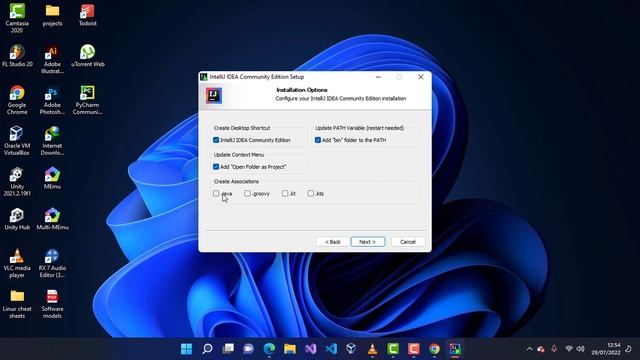The image size is (640, 360).
Task: Click the Next button
Action: (x=368, y=242)
